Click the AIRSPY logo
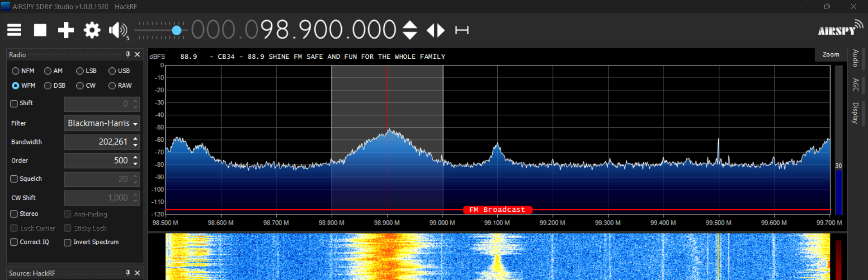Screen dimensions: 868x280 point(840,28)
